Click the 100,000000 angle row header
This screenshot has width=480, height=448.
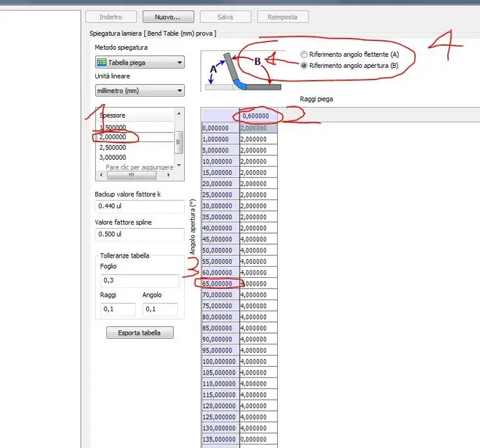(220, 361)
